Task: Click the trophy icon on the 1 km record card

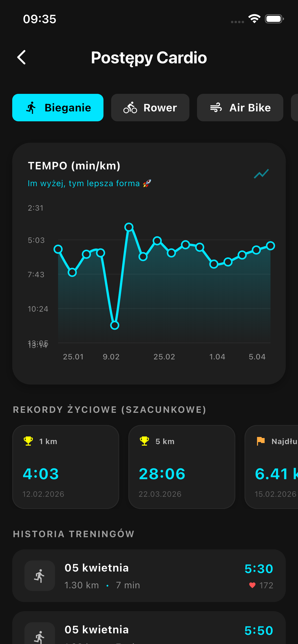Action: pyautogui.click(x=28, y=441)
